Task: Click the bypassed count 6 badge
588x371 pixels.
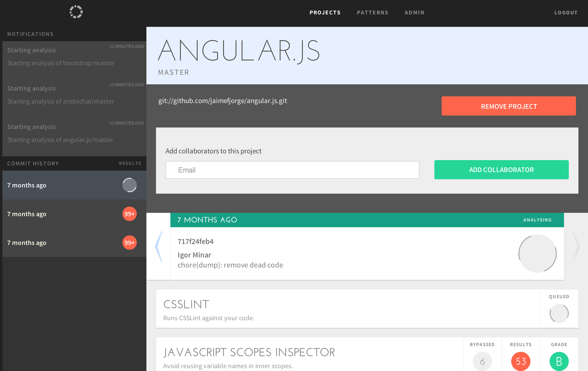Action: point(482,362)
